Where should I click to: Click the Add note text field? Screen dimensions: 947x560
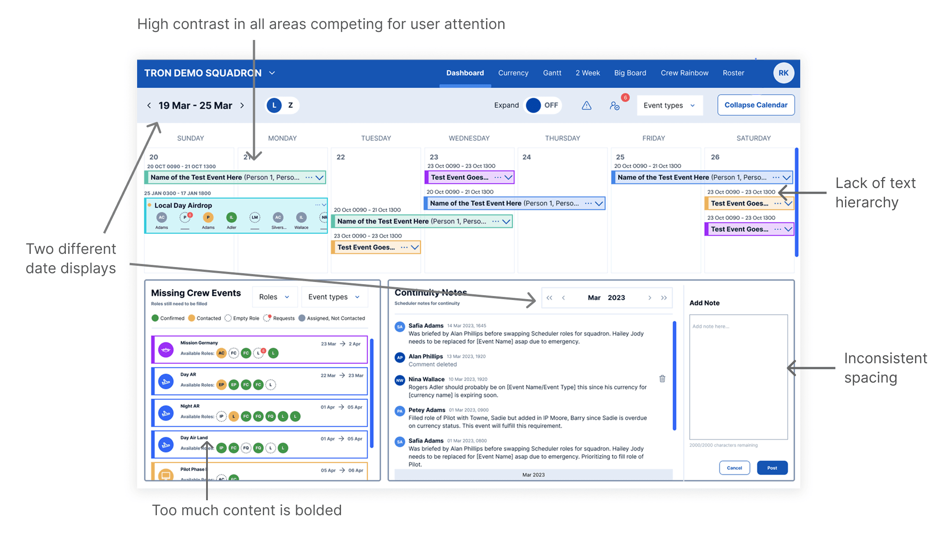(x=738, y=376)
